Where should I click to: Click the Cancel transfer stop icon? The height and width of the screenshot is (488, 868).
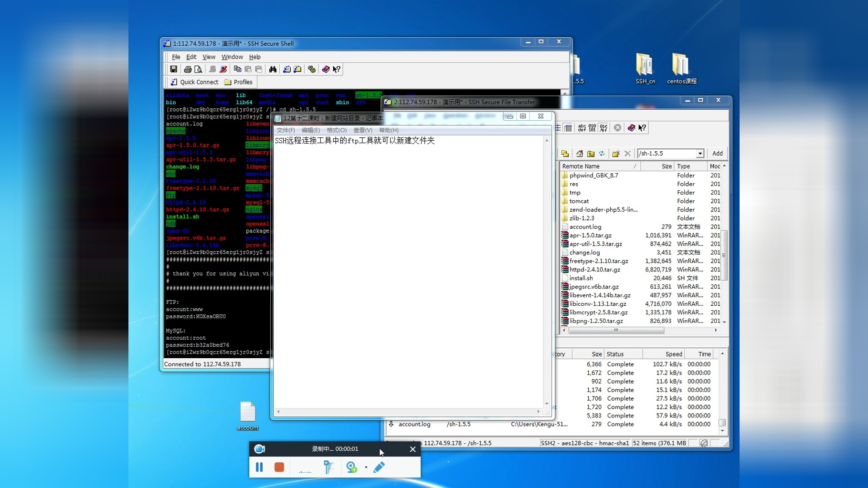pyautogui.click(x=617, y=128)
